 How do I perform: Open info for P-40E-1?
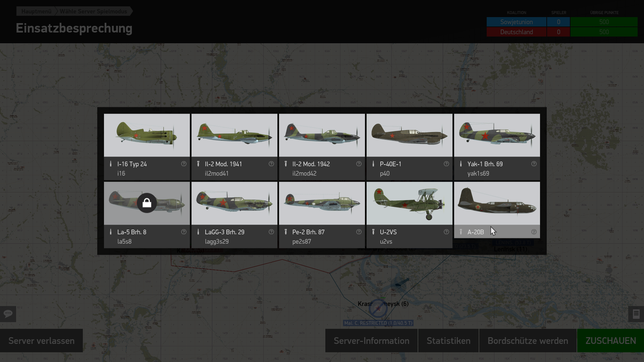(446, 164)
